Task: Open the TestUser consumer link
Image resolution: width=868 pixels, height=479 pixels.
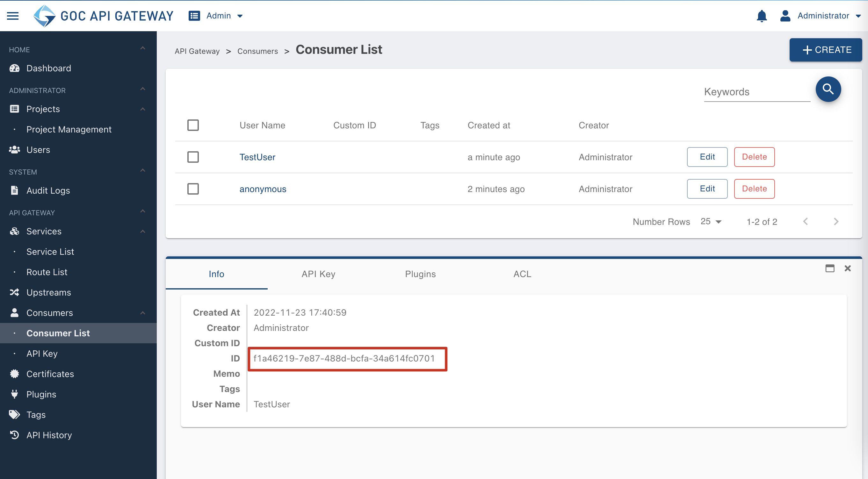Action: pyautogui.click(x=257, y=157)
